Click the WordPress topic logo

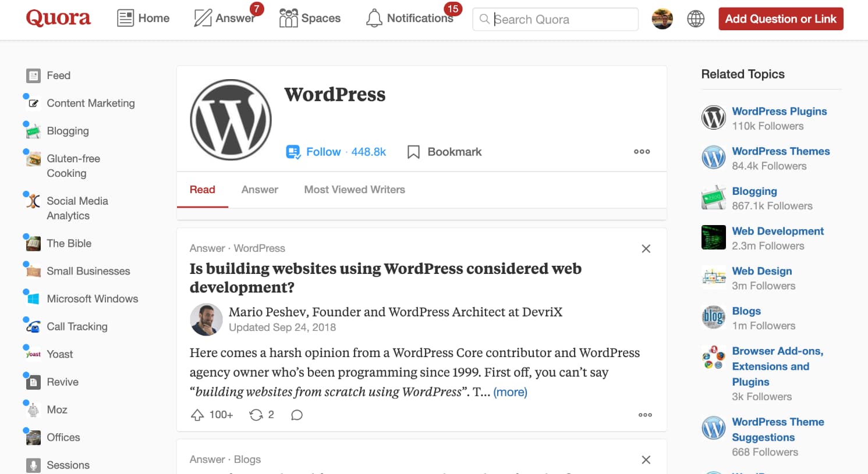click(x=231, y=120)
